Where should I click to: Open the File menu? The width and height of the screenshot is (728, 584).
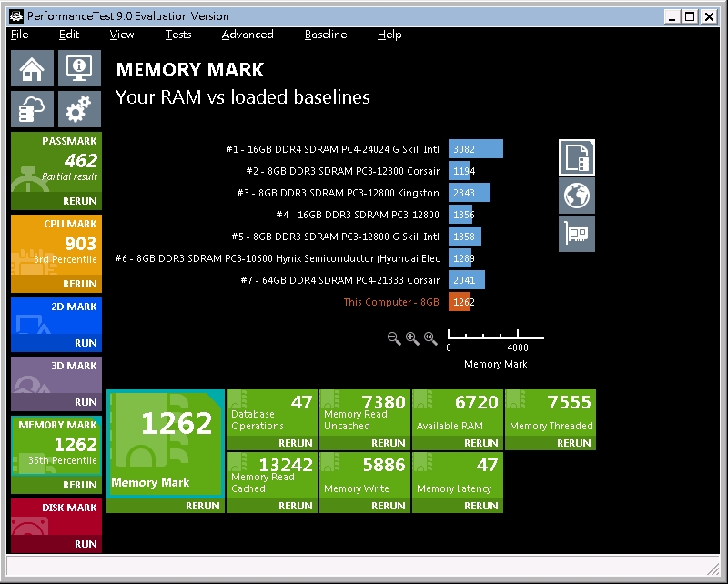pos(19,35)
